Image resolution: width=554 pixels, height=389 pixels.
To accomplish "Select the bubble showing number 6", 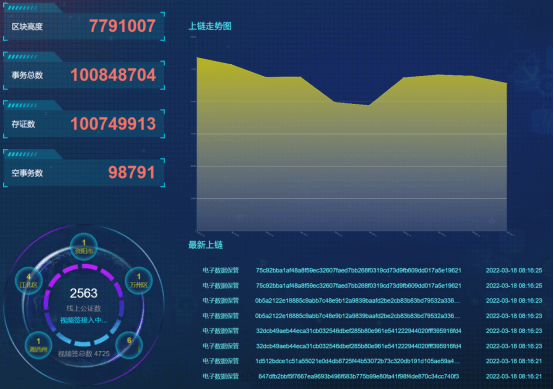I will coord(129,344).
